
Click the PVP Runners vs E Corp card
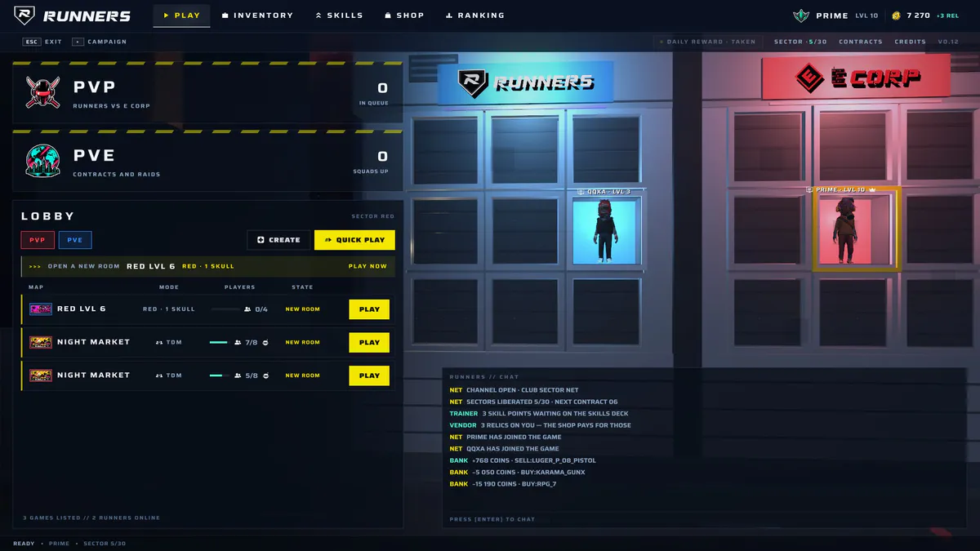pyautogui.click(x=207, y=93)
